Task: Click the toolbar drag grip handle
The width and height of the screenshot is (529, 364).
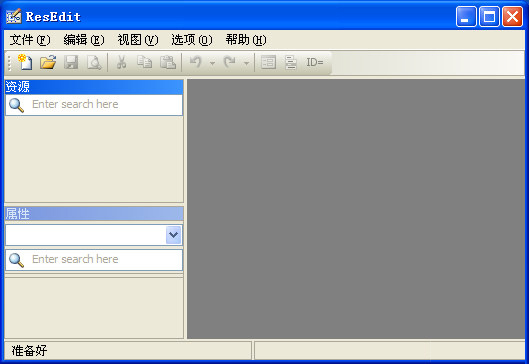Action: (9, 63)
